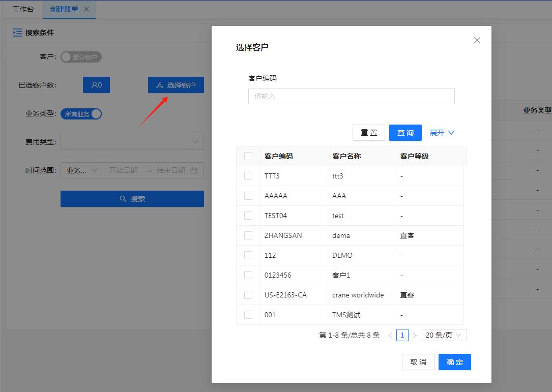Click the selected customer count button
The image size is (552, 392).
[97, 85]
